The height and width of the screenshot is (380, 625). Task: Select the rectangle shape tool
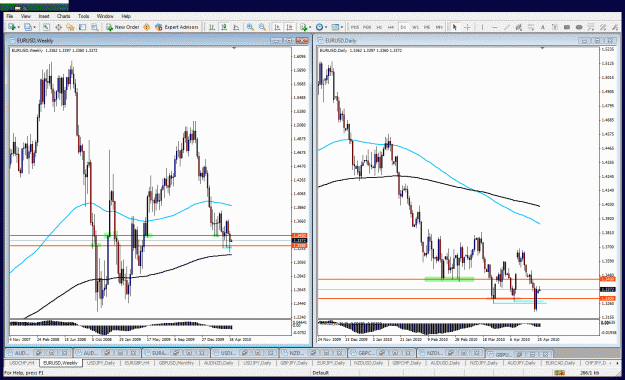pos(566,27)
